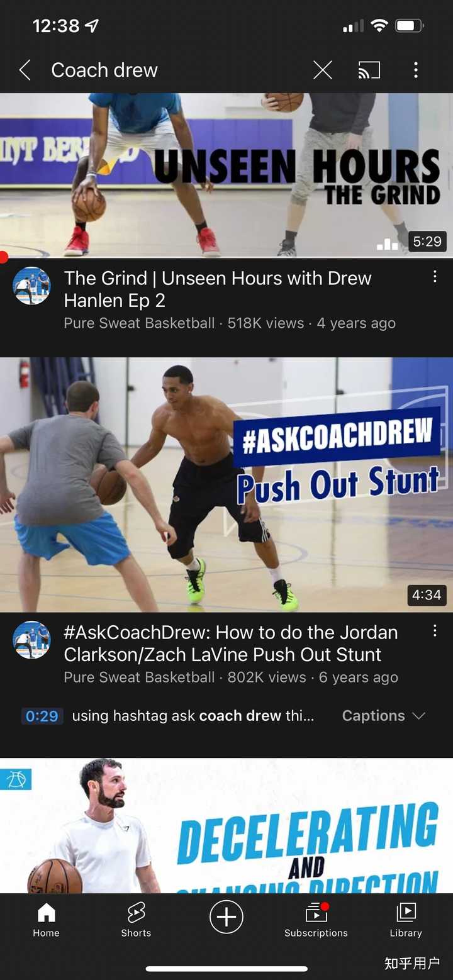This screenshot has height=980, width=453.
Task: Expand captions using the chevron arrow
Action: [418, 716]
